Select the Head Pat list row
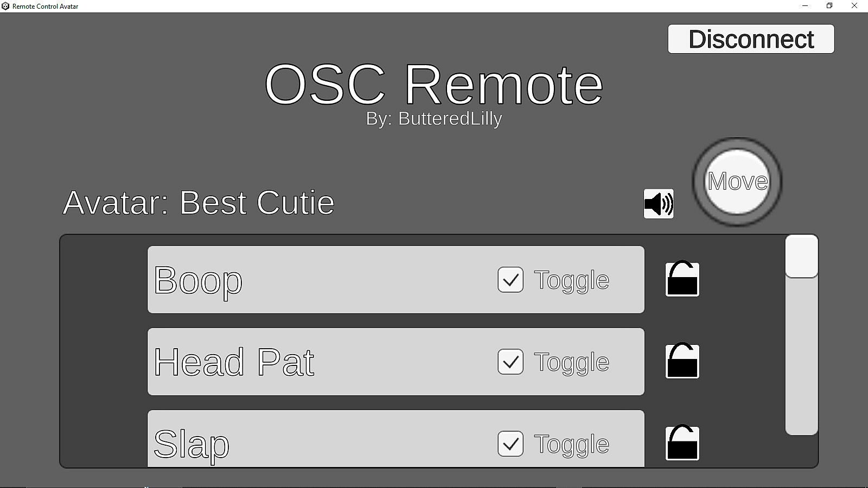868x488 pixels. [380, 362]
